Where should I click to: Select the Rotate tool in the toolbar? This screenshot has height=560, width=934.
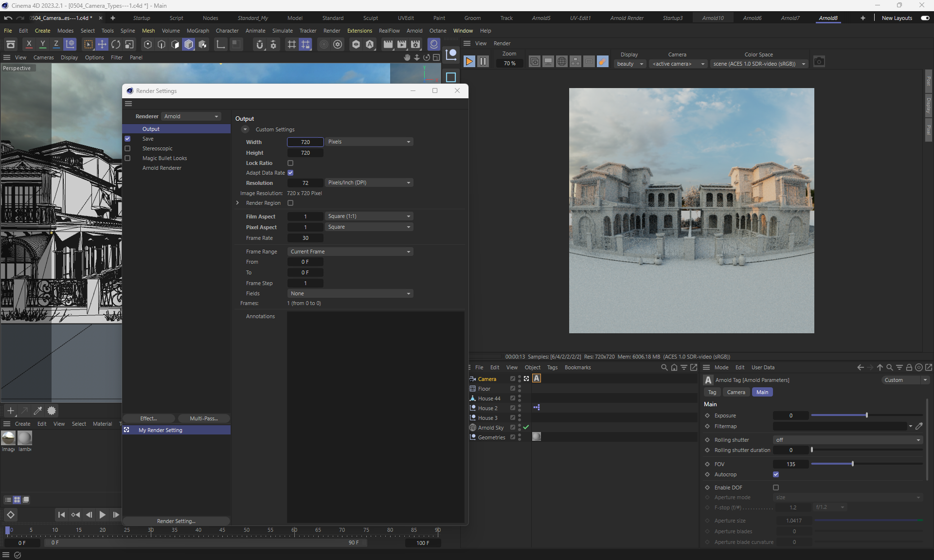(115, 44)
